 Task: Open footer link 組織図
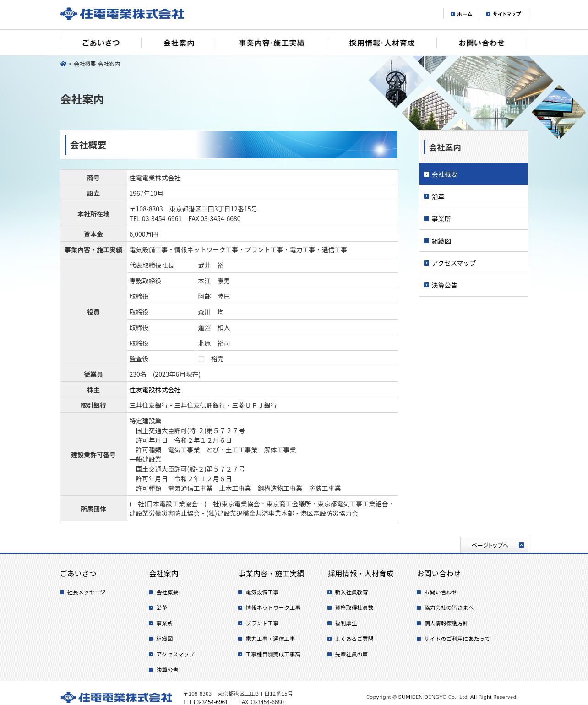point(164,639)
